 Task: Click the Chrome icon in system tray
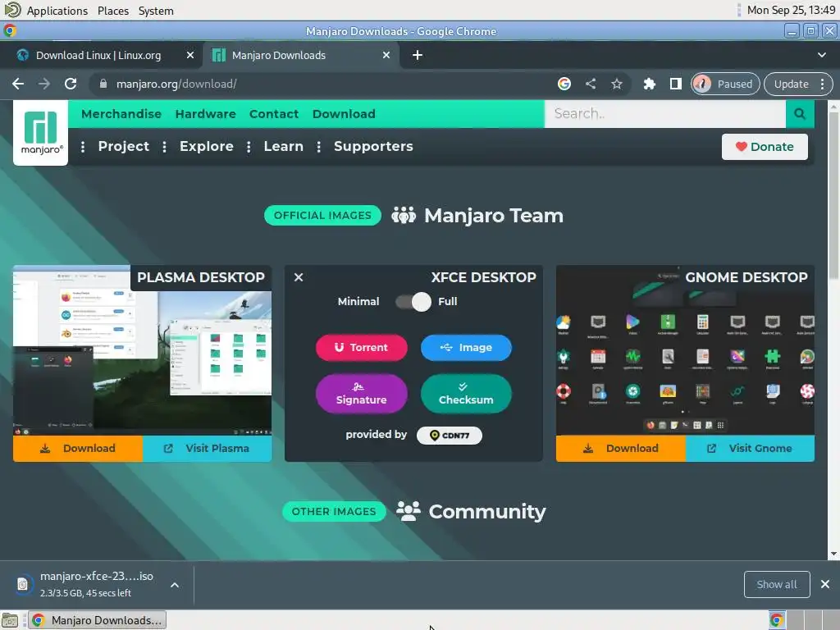coord(777,620)
